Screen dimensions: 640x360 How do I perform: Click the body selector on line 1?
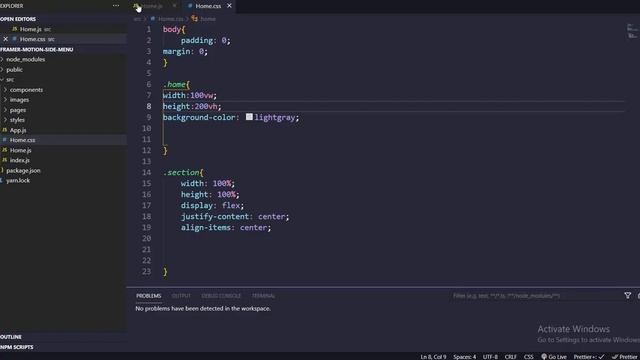point(171,29)
